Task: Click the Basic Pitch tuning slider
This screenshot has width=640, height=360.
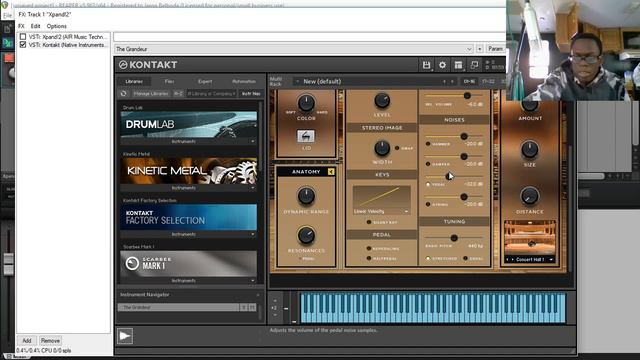Action: tap(454, 238)
